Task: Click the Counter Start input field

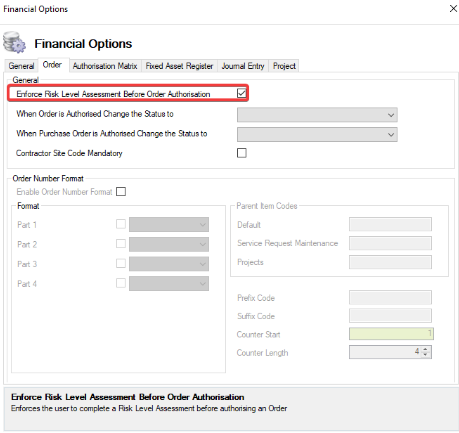Action: [x=391, y=334]
